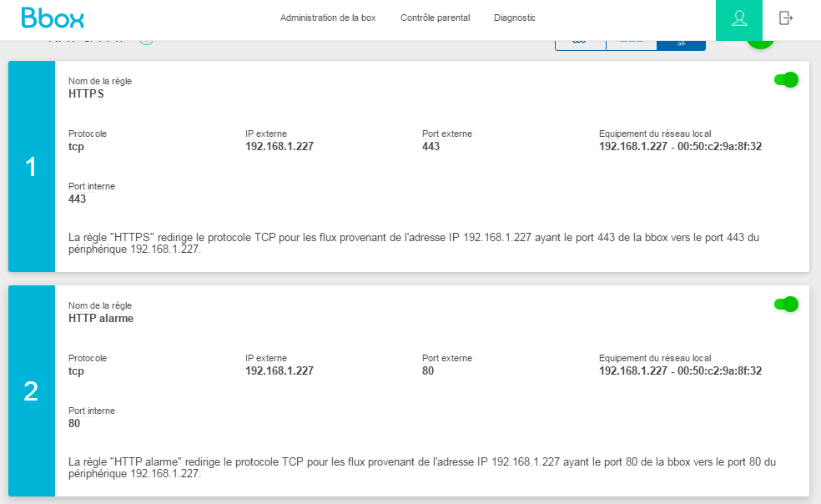
Task: Click the green round button under the profile icon
Action: (760, 43)
